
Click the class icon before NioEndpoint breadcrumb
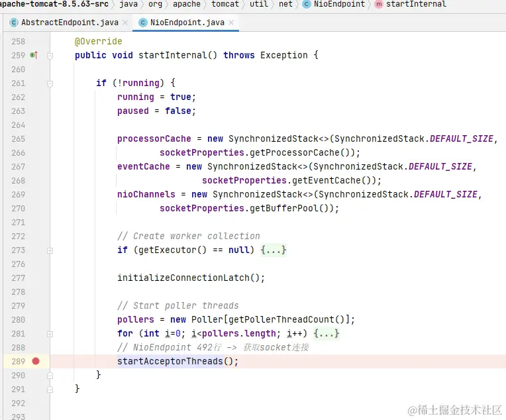pos(307,4)
